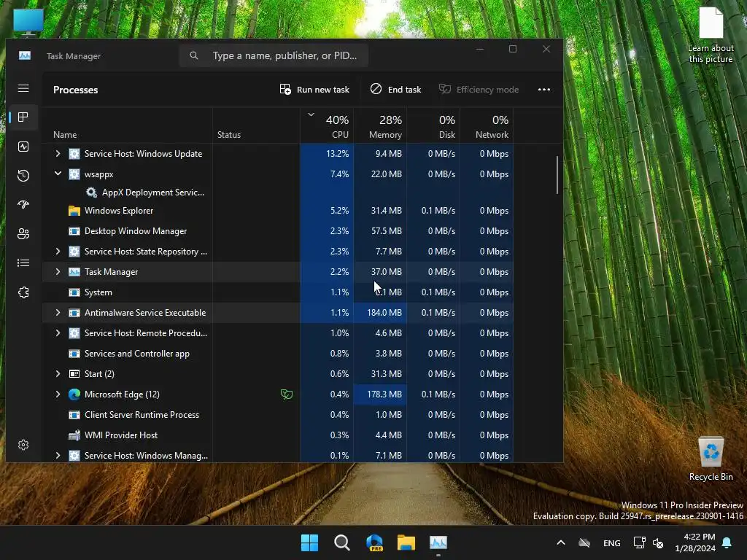The image size is (747, 560).
Task: Click Learn about this picture desktop icon
Action: point(711,35)
